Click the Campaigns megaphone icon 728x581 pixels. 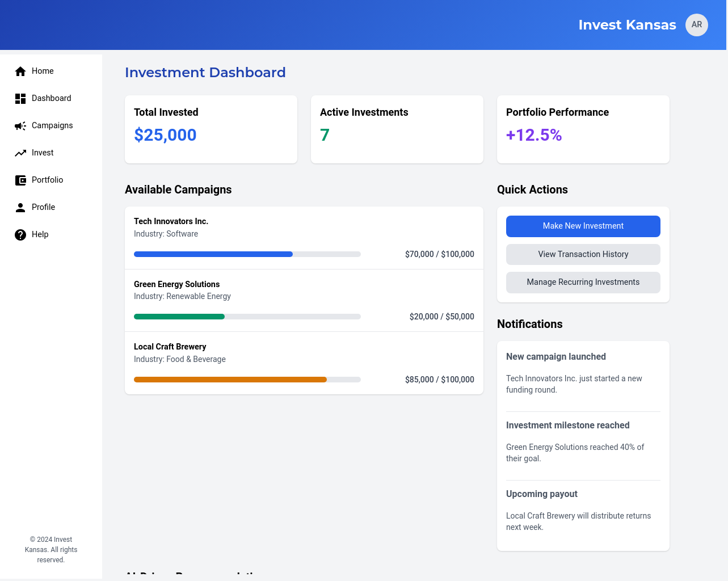click(x=20, y=126)
